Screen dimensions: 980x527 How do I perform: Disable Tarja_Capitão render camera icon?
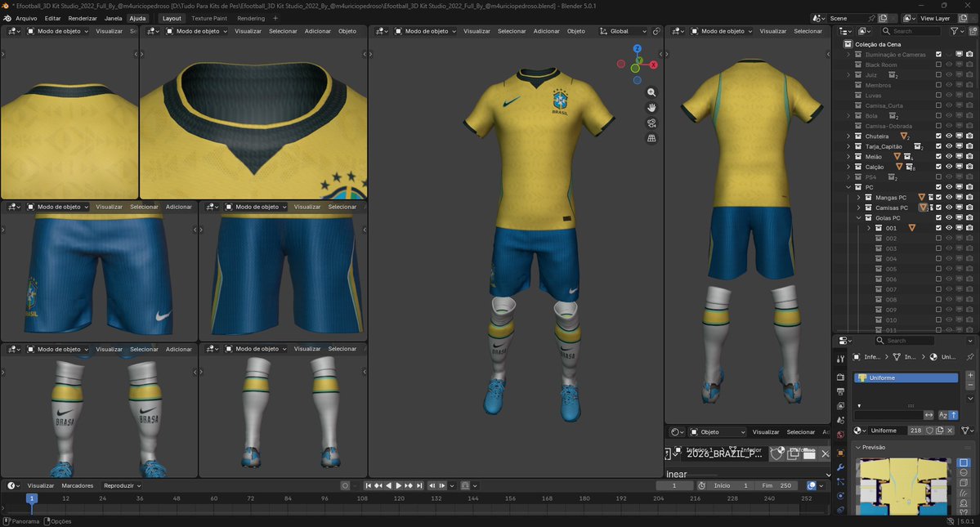[x=969, y=146]
